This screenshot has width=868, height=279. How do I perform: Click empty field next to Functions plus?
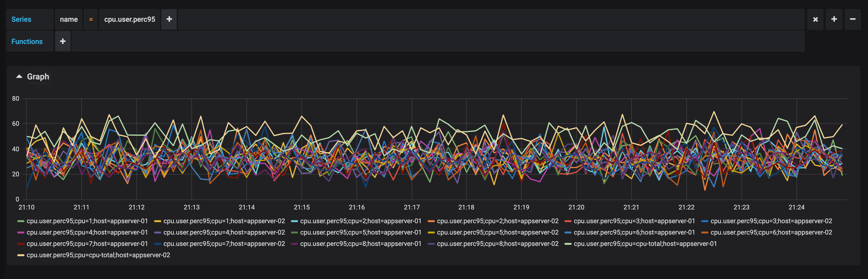[438, 41]
